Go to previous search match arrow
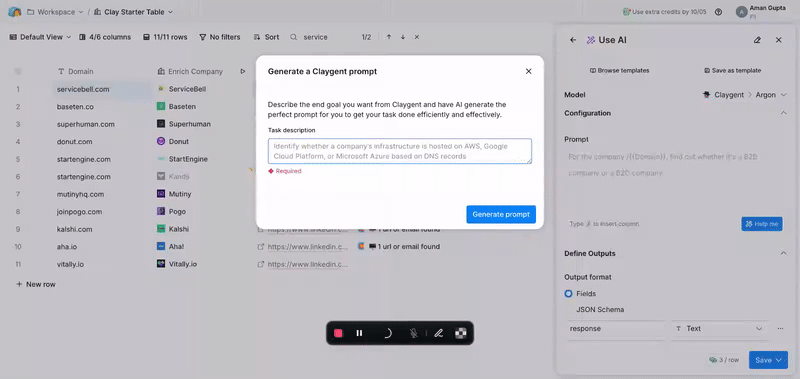800x379 pixels. click(389, 37)
